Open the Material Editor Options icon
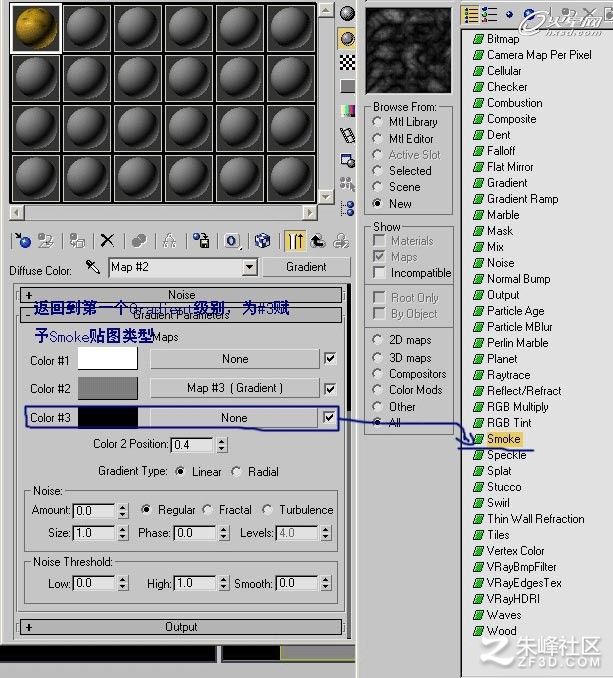This screenshot has height=678, width=613. (347, 160)
